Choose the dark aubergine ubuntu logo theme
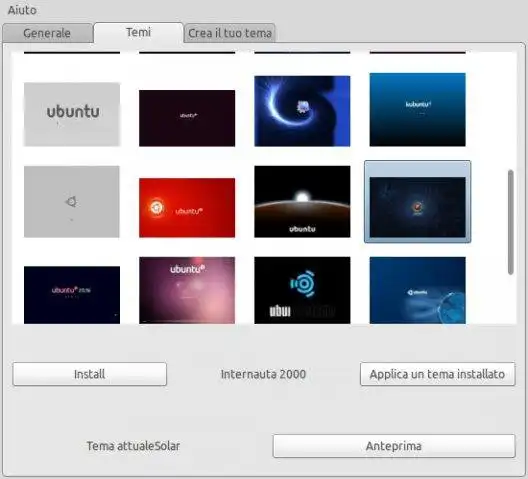The height and width of the screenshot is (479, 528). [187, 118]
